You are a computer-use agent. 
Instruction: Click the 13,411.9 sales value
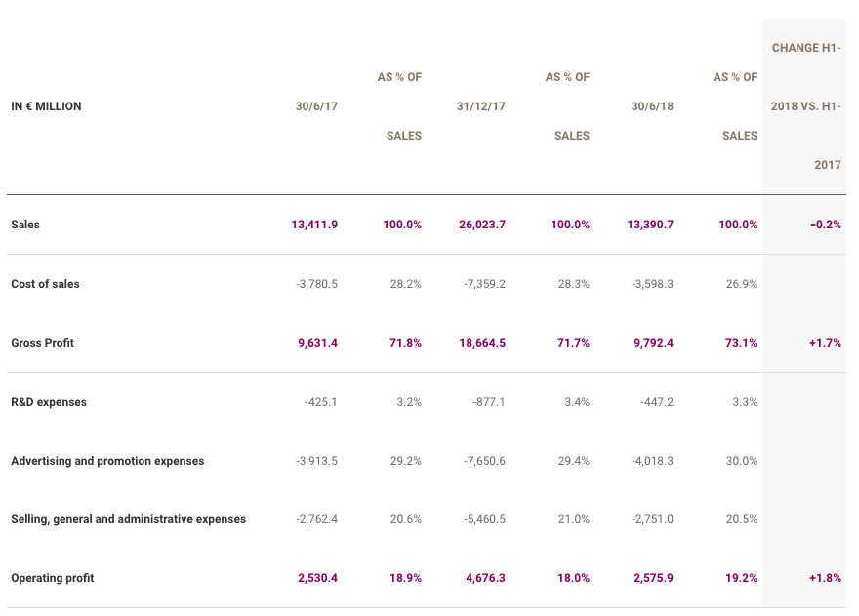tap(314, 225)
